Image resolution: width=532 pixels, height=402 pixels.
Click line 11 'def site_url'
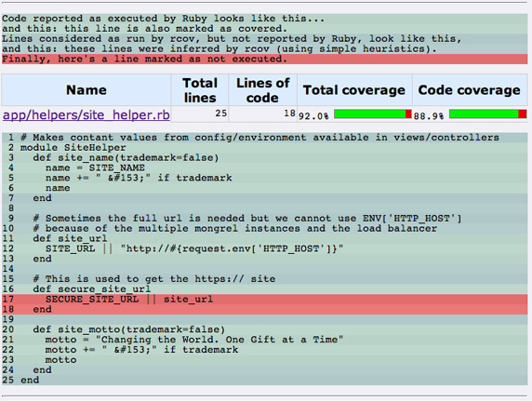coord(265,238)
